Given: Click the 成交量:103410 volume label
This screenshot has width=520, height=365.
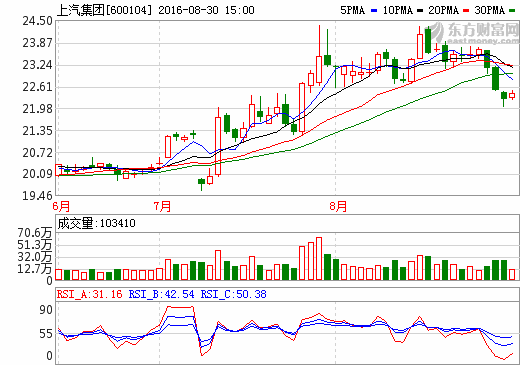Looking at the screenshot, I should (96, 223).
